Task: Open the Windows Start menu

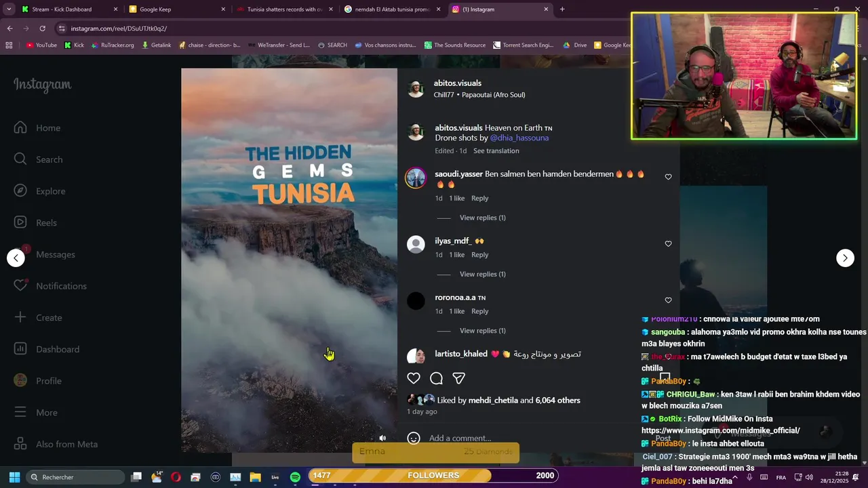Action: click(14, 477)
